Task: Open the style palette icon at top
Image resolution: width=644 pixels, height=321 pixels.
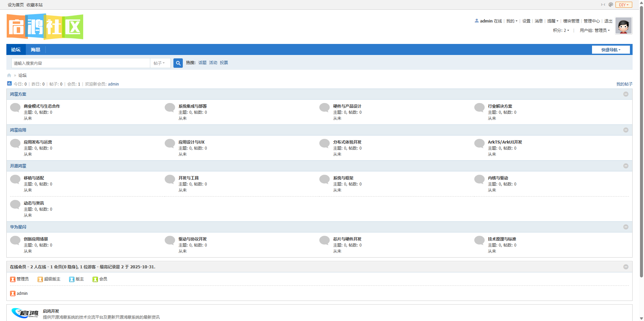Action: pos(611,5)
